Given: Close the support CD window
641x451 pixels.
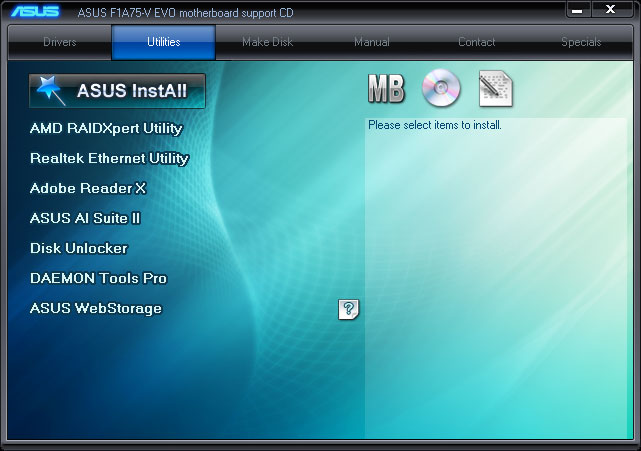Looking at the screenshot, I should point(611,10).
